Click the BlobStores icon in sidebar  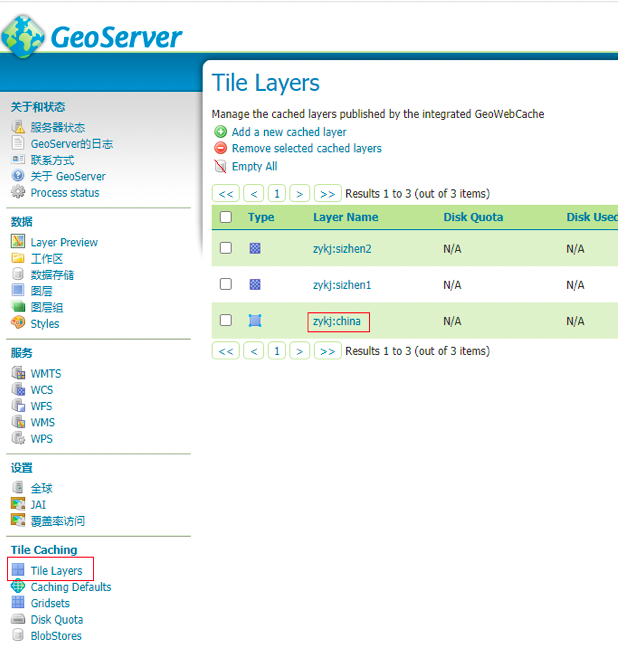pos(18,635)
